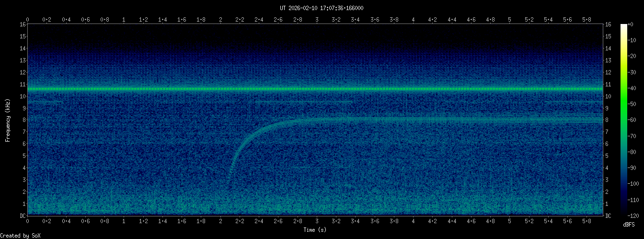Click the faint 9.5 kHz line segment at far left

[x=46, y=102]
